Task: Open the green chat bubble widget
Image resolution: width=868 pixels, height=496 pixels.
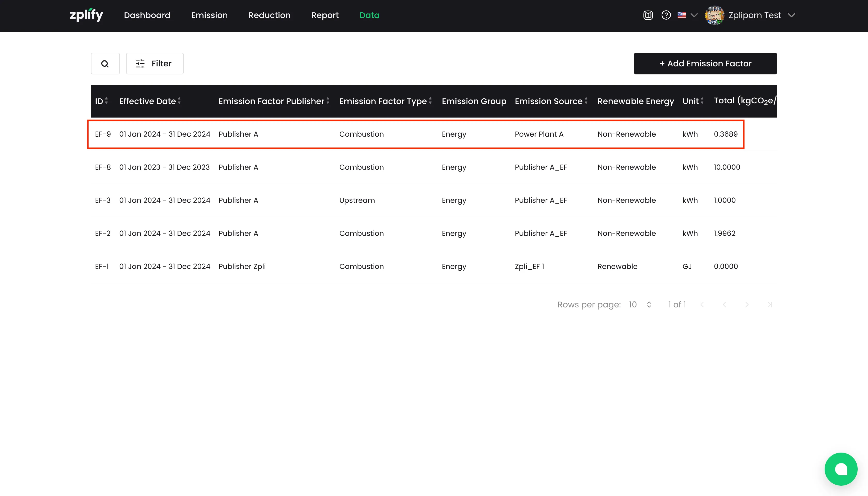Action: point(840,469)
